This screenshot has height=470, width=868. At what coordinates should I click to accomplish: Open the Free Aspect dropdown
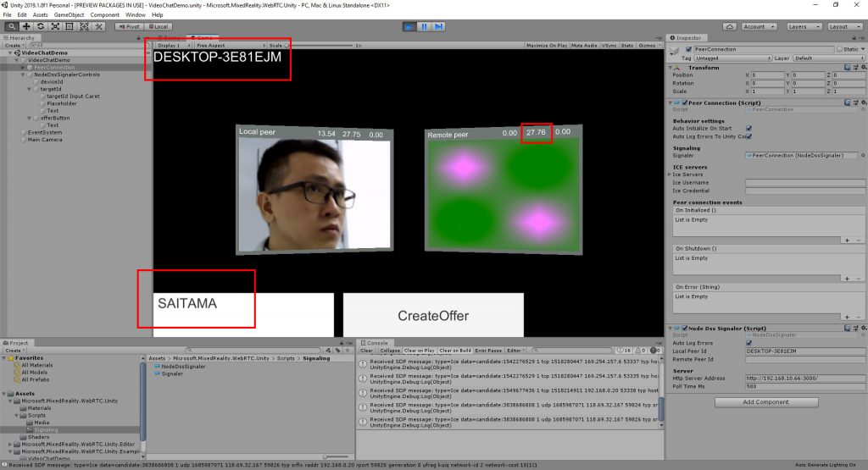point(231,46)
